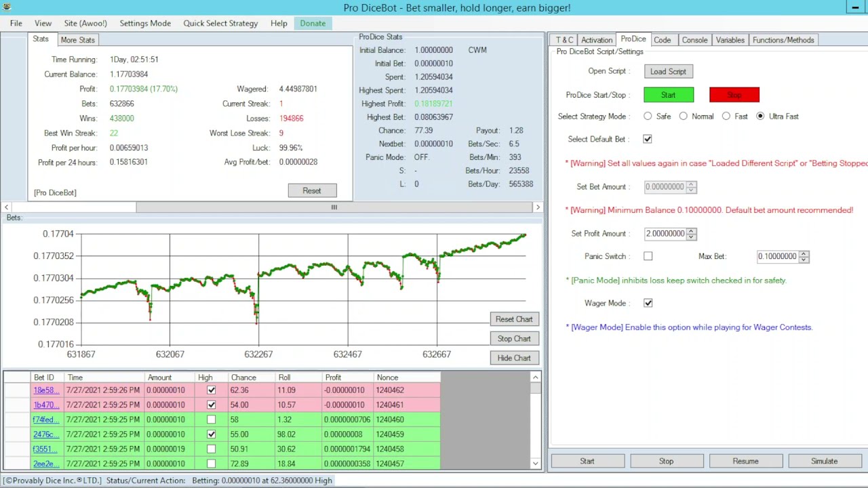Click the Load Script button
Viewport: 868px width, 488px height.
[668, 71]
